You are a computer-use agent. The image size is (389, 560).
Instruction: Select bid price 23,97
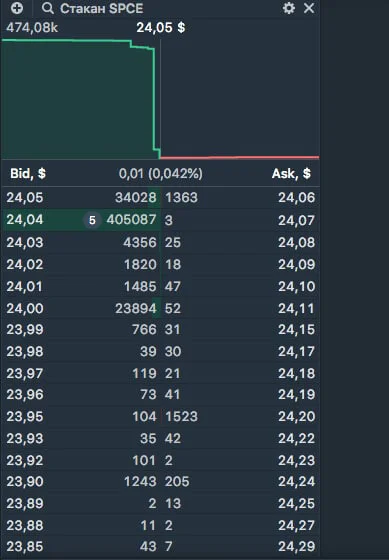(25, 374)
